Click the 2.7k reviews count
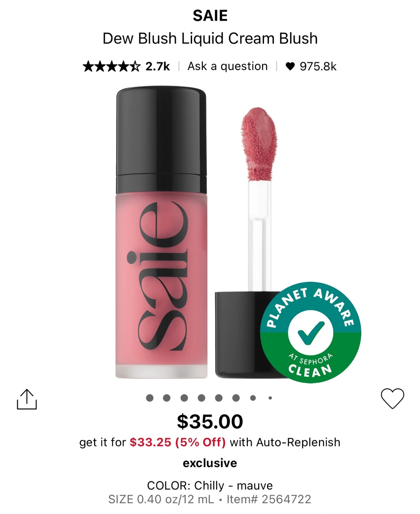This screenshot has height=514, width=420. click(x=157, y=66)
